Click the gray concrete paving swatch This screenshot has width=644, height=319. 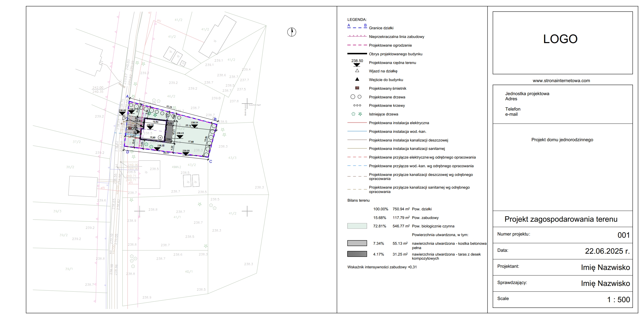tap(357, 243)
